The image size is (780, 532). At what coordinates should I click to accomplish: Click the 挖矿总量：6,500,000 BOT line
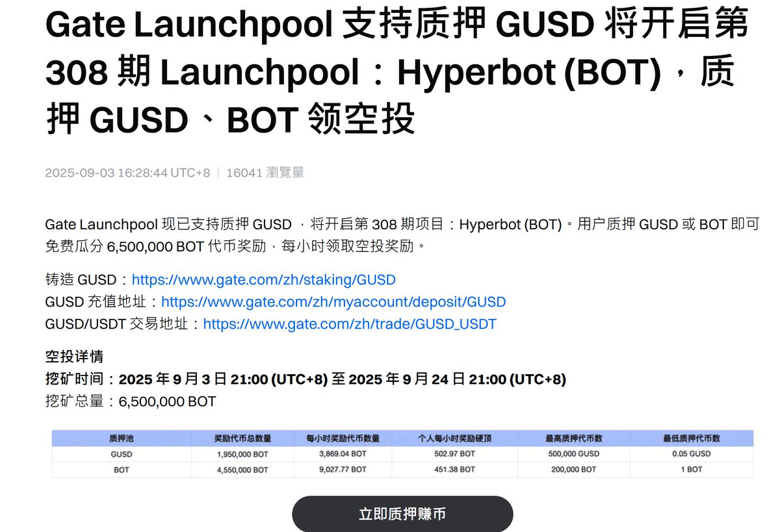pos(130,401)
